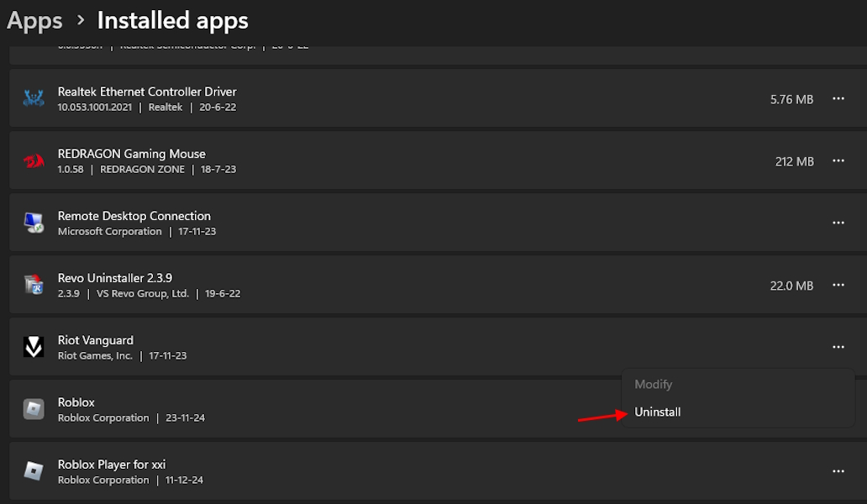Click the Realtek Ethernet Controller Driver icon

coord(34,97)
